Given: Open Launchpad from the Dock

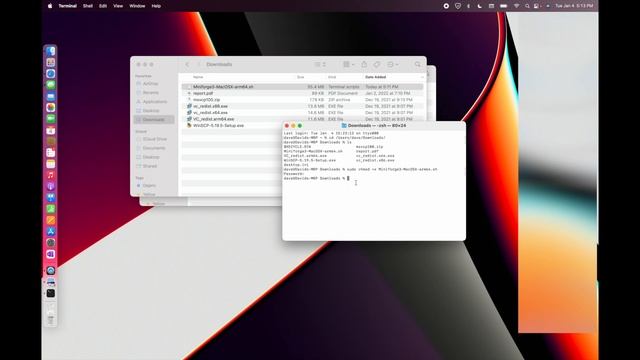Looking at the screenshot, I should [x=51, y=62].
